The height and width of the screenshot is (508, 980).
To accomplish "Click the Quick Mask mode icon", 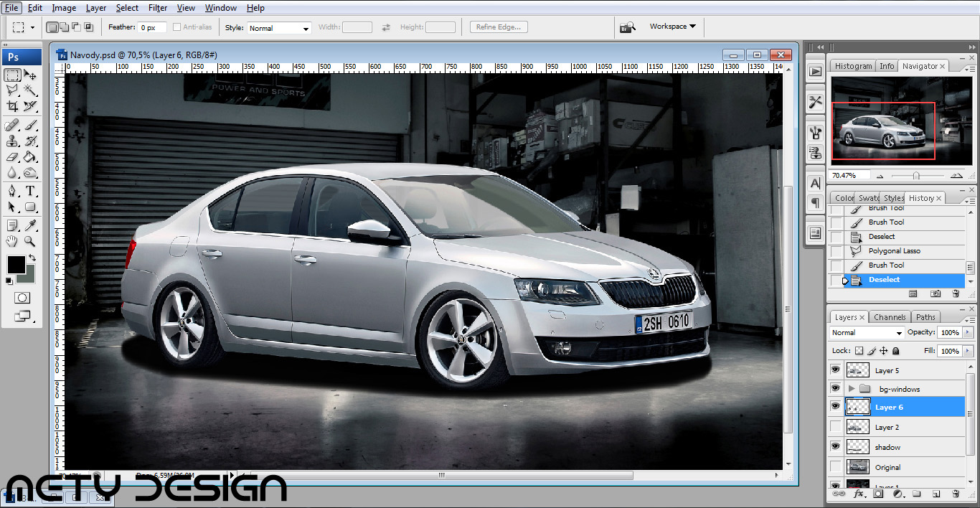I will coord(22,298).
